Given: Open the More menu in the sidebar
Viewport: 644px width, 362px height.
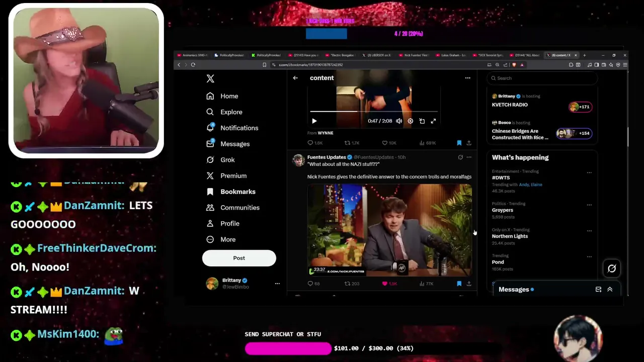Looking at the screenshot, I should (221, 239).
